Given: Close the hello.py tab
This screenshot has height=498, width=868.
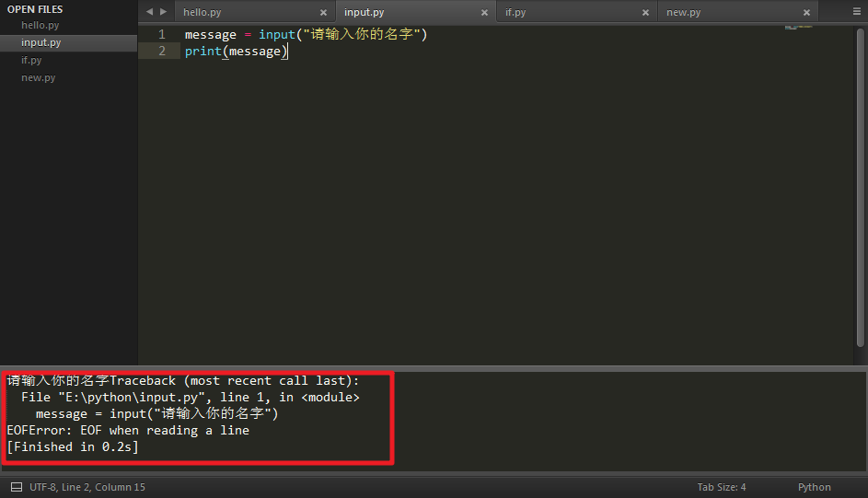Looking at the screenshot, I should (x=323, y=13).
